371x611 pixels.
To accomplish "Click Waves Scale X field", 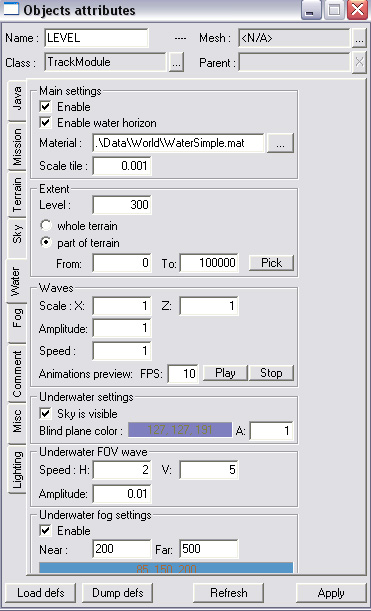I will point(122,306).
